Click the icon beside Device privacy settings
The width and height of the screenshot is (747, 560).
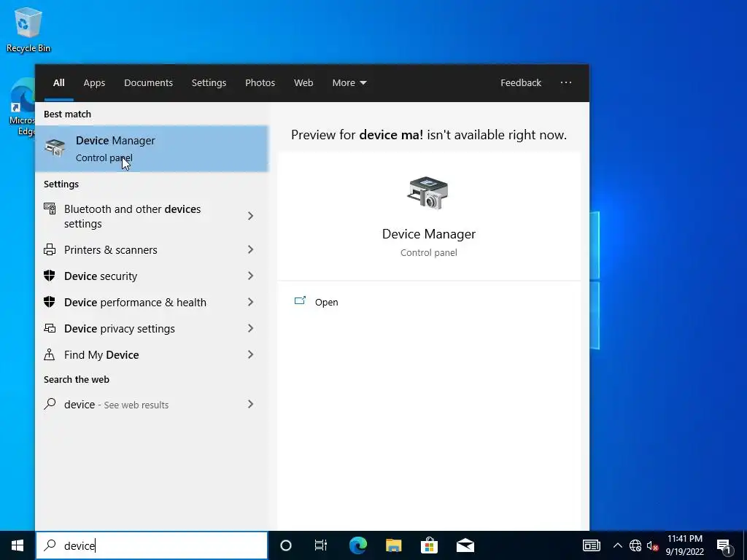pyautogui.click(x=50, y=327)
